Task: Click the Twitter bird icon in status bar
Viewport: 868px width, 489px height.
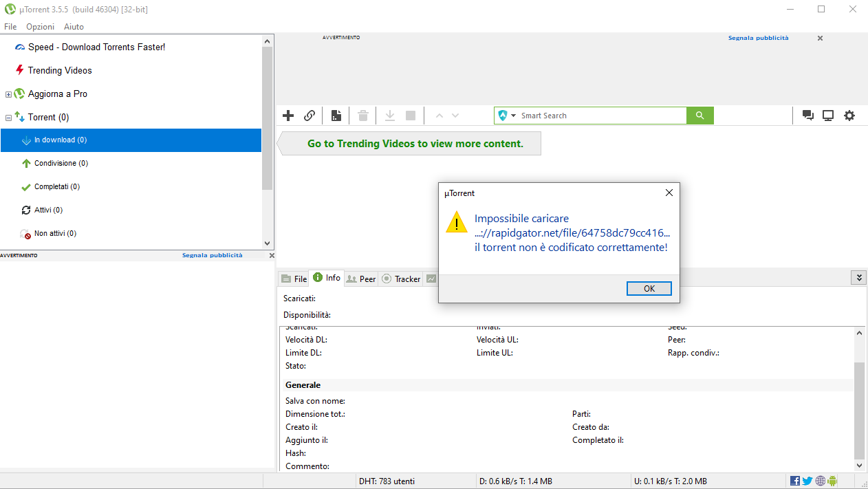Action: (x=807, y=481)
